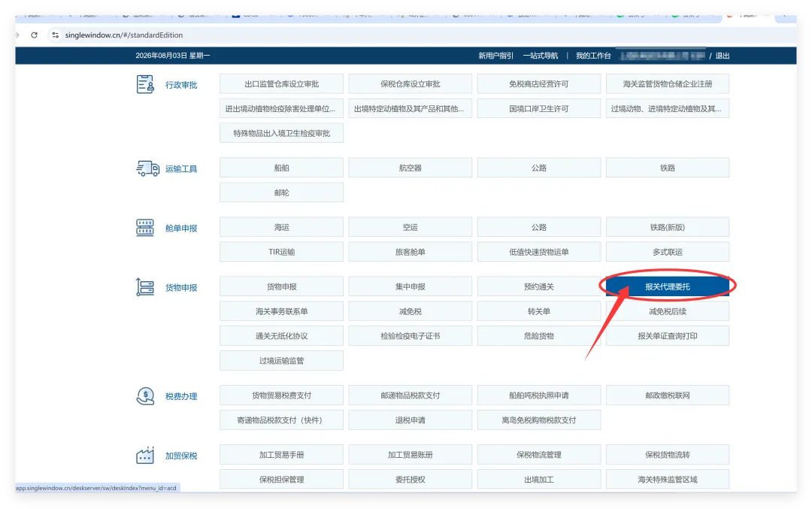
Task: Open 保税仓库设立审批
Action: pyautogui.click(x=411, y=84)
